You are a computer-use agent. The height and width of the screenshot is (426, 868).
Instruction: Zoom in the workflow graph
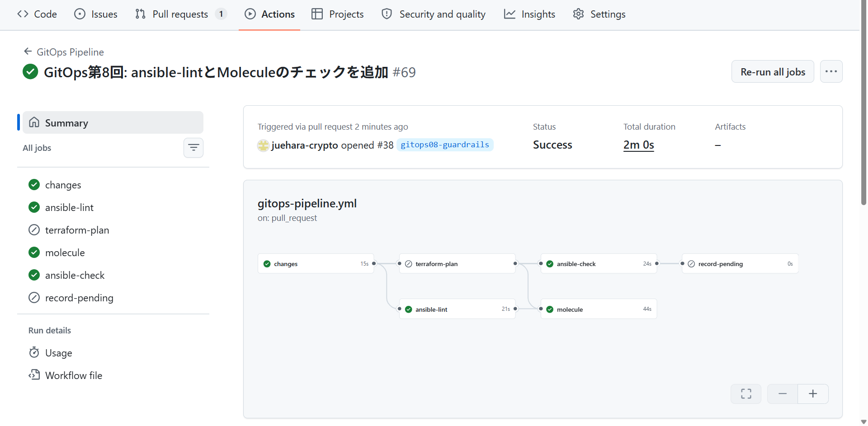[813, 394]
